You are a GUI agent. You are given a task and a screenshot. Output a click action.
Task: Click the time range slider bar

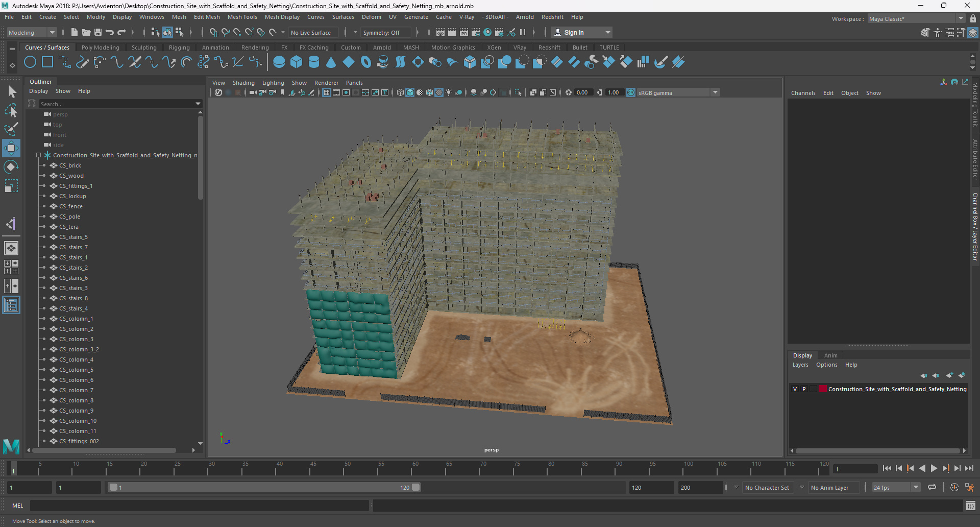point(265,487)
